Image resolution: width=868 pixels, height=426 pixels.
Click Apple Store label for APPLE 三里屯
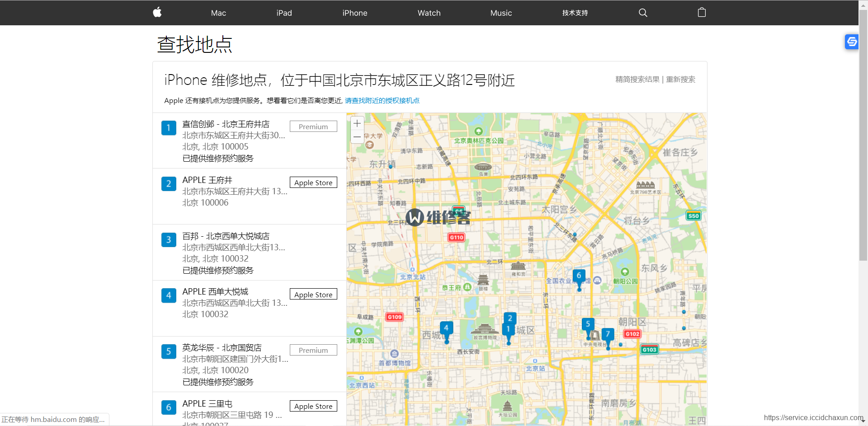point(313,406)
